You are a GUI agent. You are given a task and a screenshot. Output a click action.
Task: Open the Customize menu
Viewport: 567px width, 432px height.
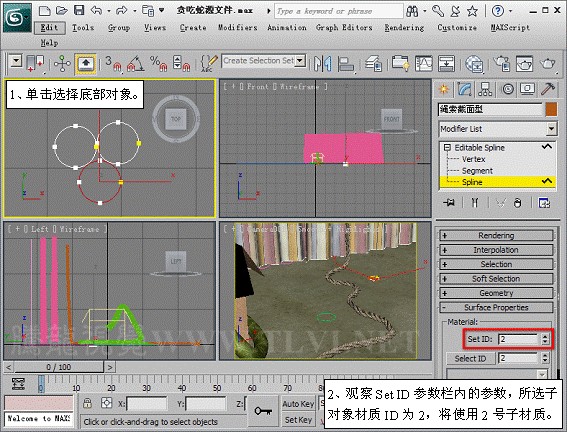[457, 27]
